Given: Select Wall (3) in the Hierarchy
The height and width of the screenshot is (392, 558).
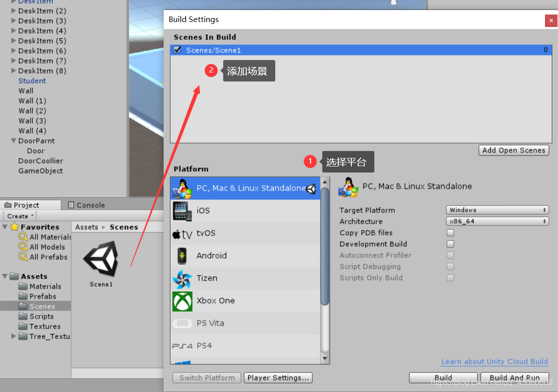Looking at the screenshot, I should 32,121.
